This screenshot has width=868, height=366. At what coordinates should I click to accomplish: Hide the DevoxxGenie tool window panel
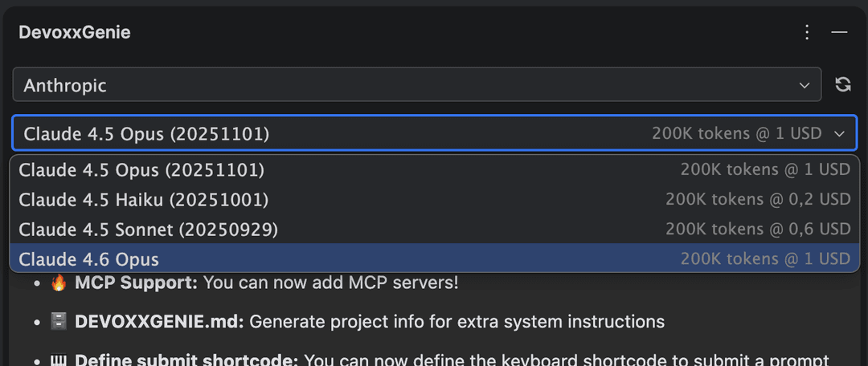pos(839,32)
